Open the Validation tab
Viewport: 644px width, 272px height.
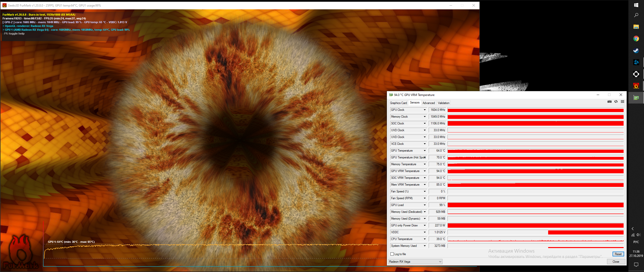(x=443, y=103)
